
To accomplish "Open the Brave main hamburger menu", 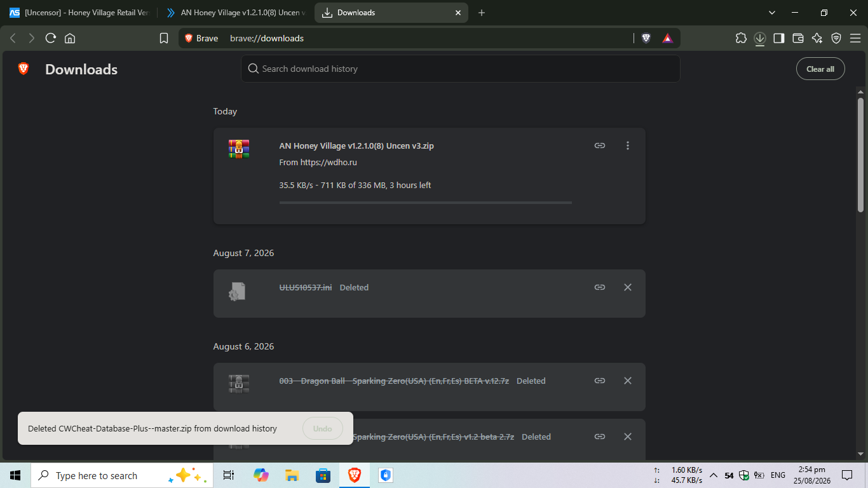I will tap(855, 38).
